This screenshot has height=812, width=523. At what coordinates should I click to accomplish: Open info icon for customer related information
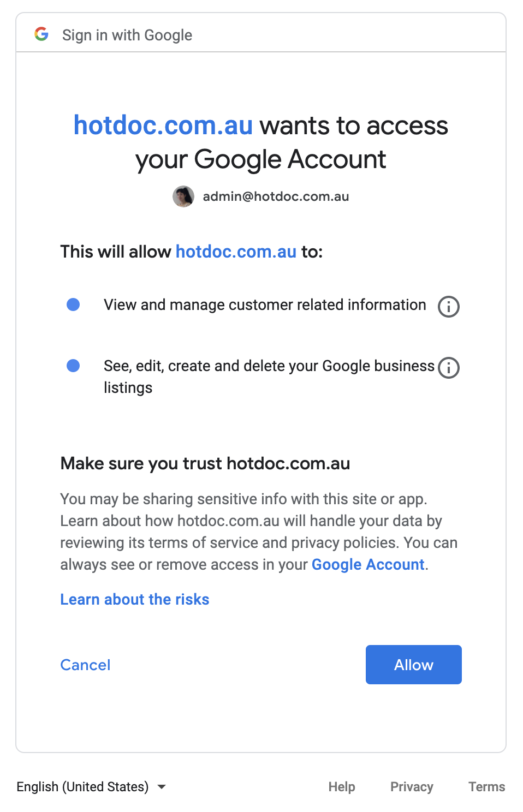point(449,307)
